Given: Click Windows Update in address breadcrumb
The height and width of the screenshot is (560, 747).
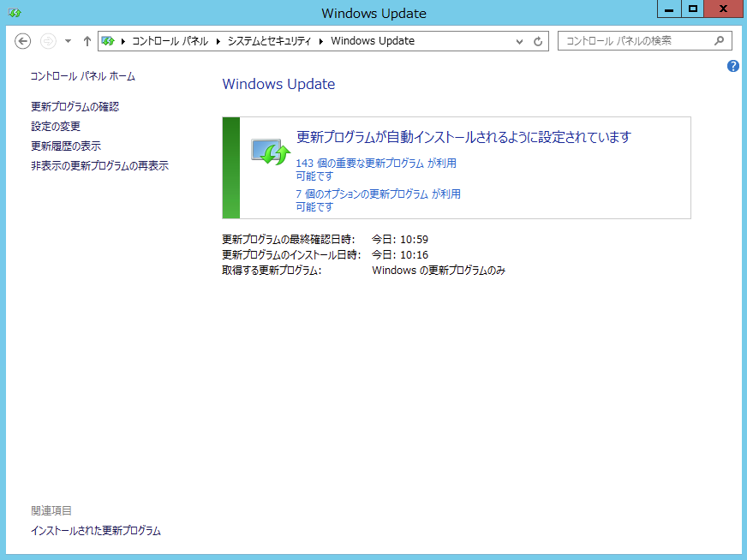Looking at the screenshot, I should 373,41.
